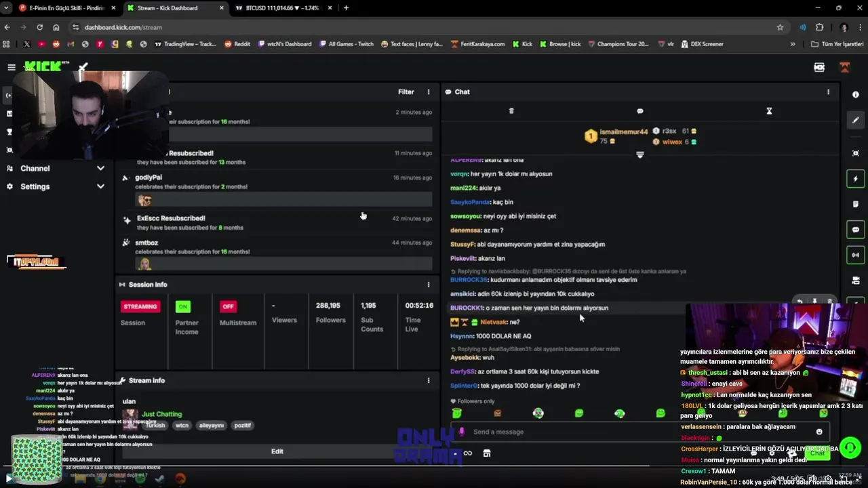Open the activity Filter dropdown

pyautogui.click(x=406, y=92)
